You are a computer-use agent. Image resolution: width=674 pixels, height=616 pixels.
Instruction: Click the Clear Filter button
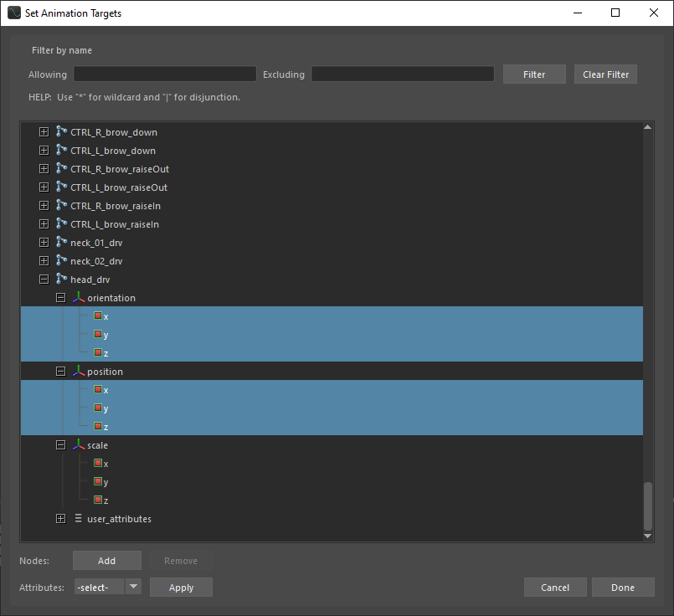[x=605, y=74]
